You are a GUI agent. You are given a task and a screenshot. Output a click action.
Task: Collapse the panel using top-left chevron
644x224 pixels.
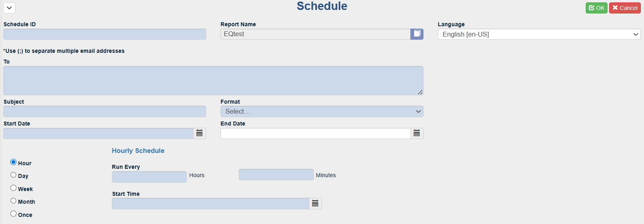click(9, 8)
